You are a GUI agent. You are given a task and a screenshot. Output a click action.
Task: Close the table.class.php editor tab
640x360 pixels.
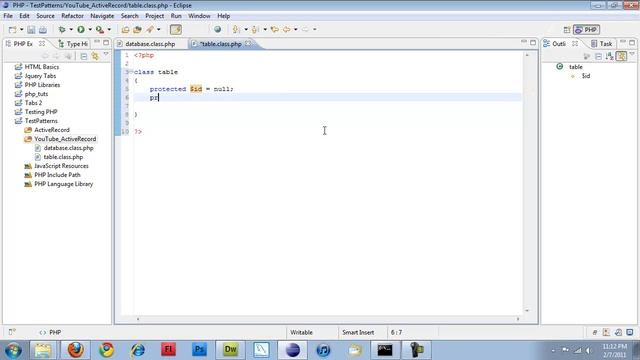pos(248,43)
